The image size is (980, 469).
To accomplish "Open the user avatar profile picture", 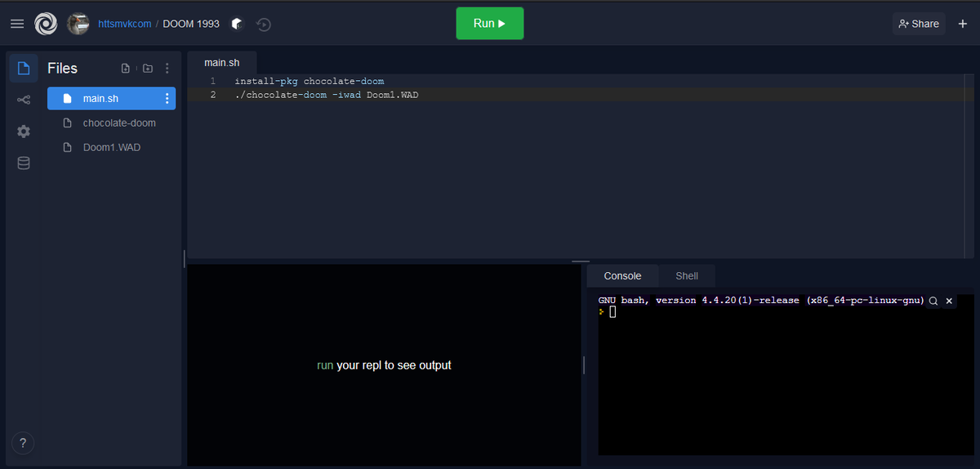I will tap(78, 24).
